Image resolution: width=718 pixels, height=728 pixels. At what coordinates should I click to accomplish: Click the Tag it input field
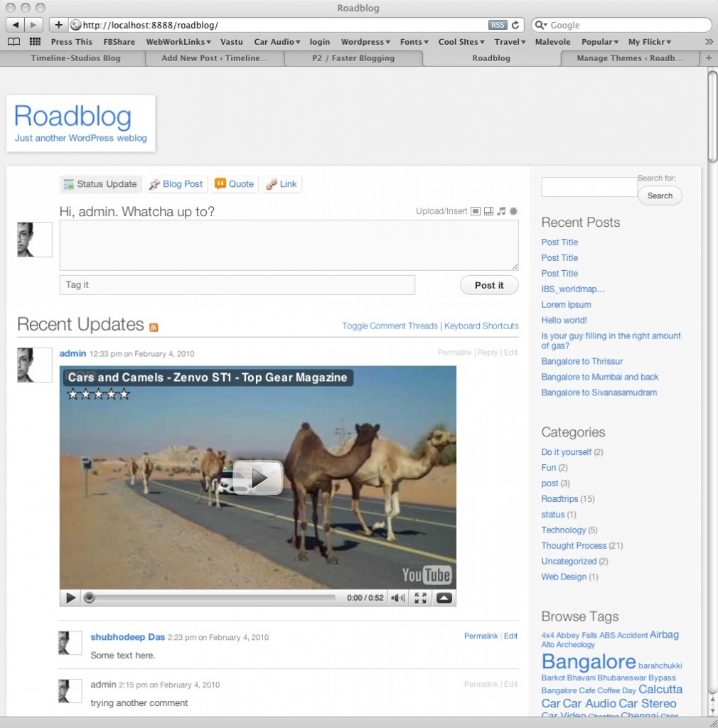(x=237, y=285)
